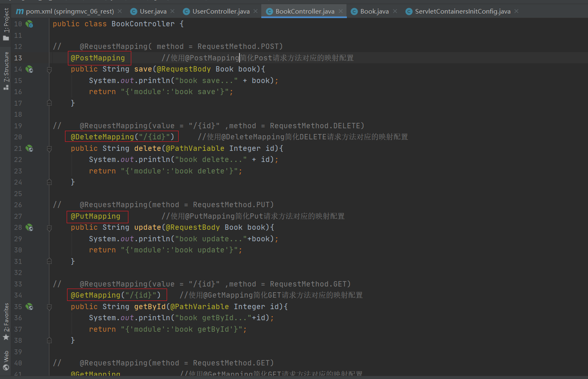Click the class name BookController in the declaration

[x=143, y=24]
